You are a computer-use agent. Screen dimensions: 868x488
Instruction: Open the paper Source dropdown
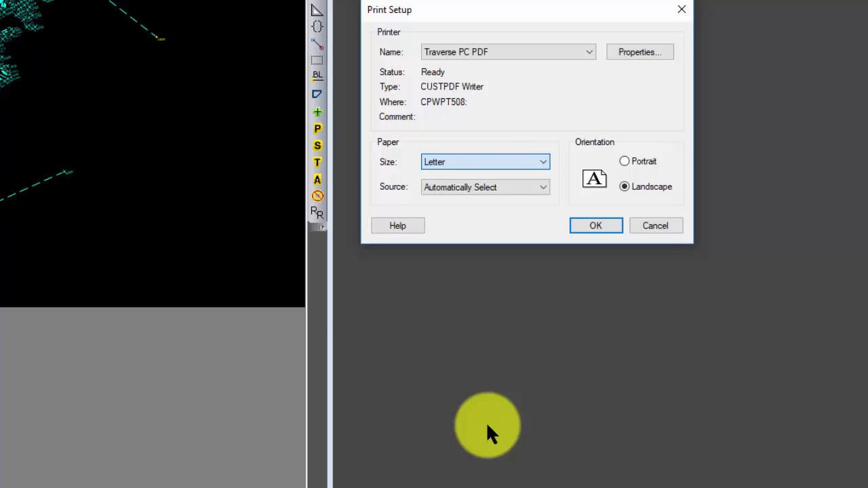pos(542,187)
